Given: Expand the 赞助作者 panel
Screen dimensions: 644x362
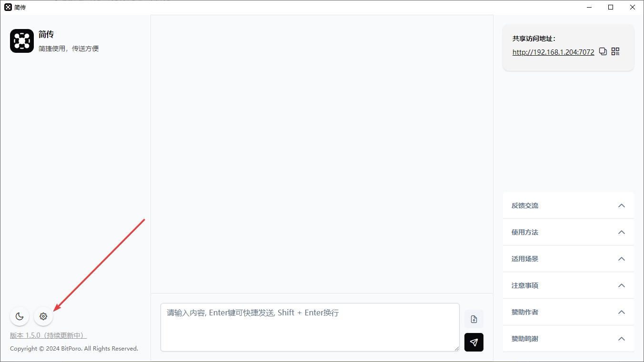Looking at the screenshot, I should tap(568, 312).
